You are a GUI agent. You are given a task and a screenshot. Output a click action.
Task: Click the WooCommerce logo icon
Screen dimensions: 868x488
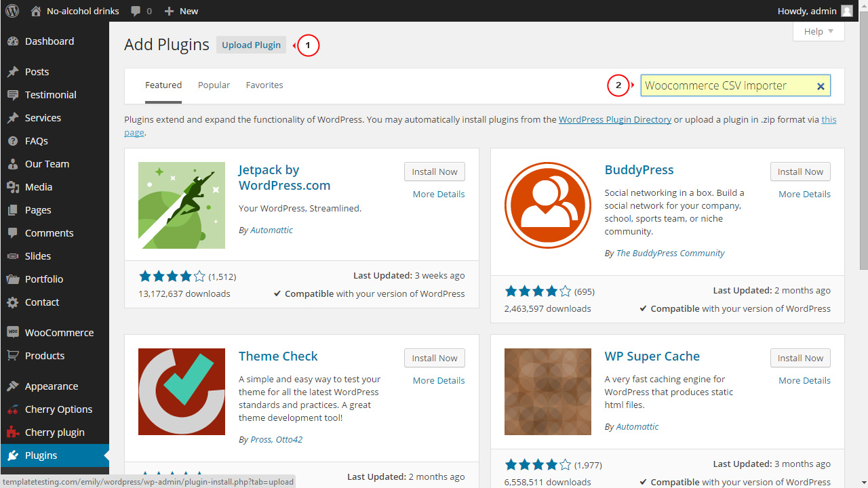pos(13,333)
